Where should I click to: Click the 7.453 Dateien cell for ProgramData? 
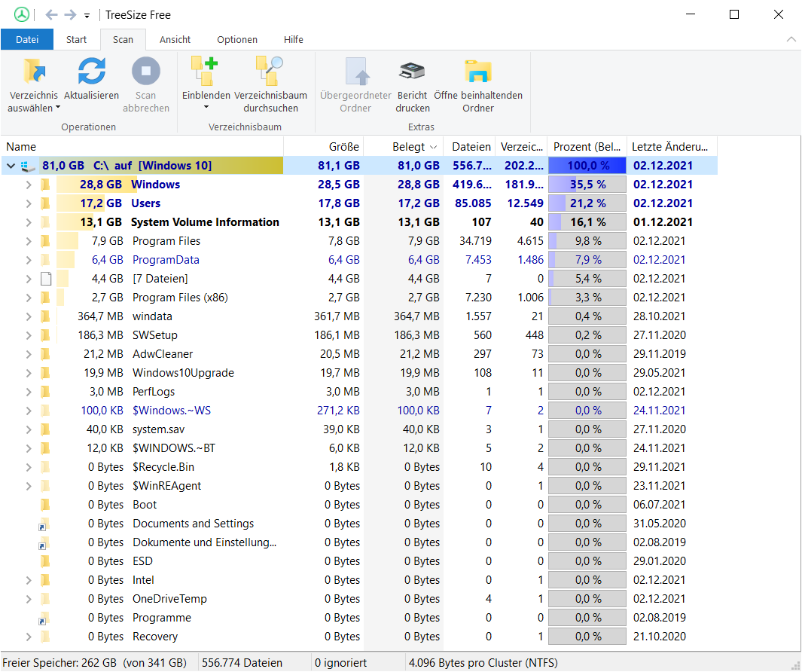click(x=478, y=260)
